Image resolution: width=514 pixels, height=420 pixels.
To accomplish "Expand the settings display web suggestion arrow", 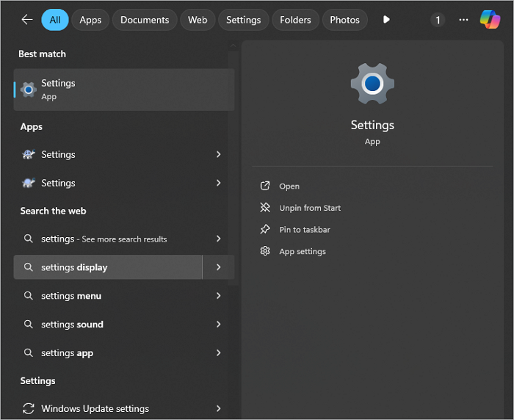I will tap(218, 267).
